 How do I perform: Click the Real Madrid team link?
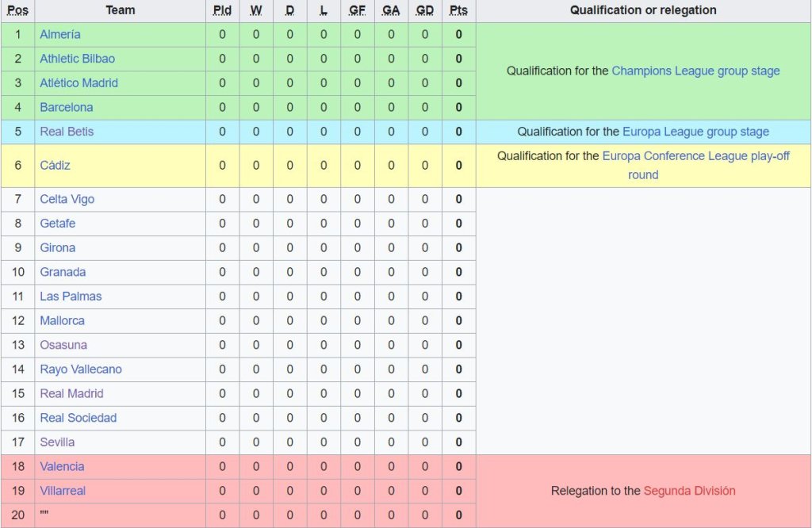click(71, 393)
